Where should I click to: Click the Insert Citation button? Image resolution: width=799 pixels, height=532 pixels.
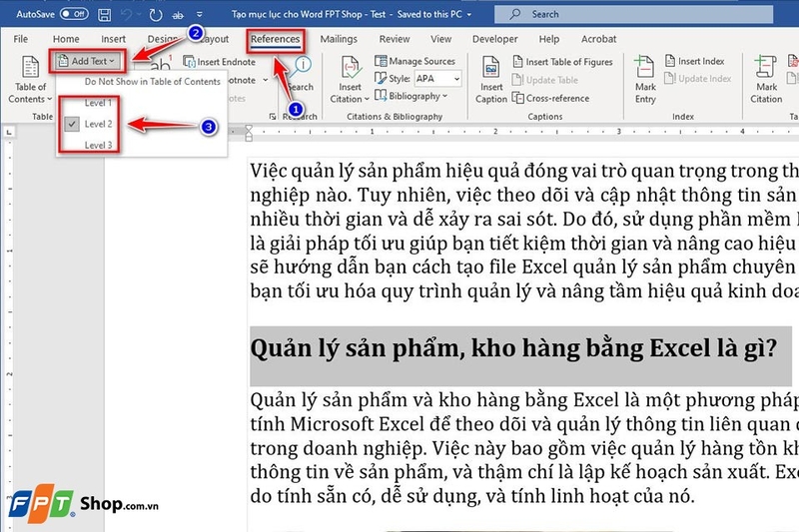pos(350,80)
